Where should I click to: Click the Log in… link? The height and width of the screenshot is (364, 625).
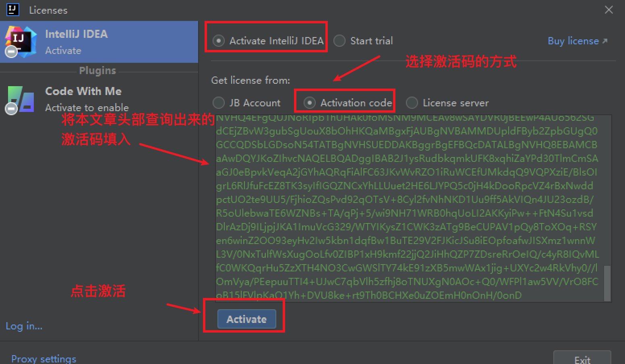point(24,326)
